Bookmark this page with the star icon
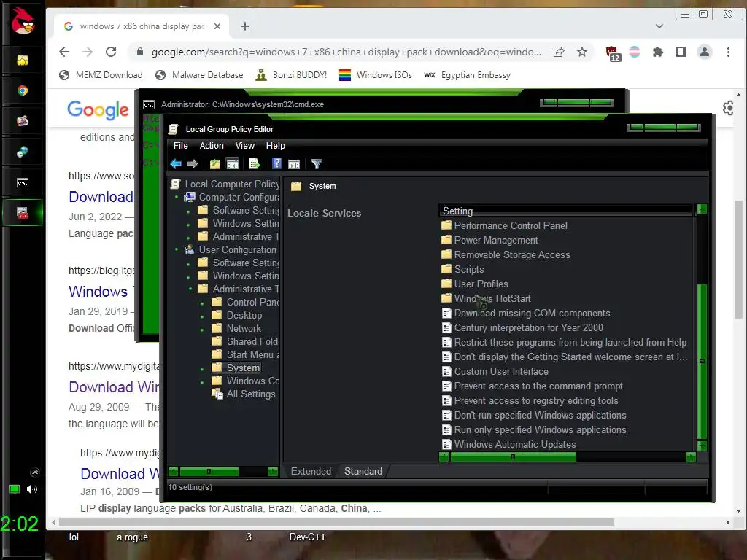 [x=581, y=52]
